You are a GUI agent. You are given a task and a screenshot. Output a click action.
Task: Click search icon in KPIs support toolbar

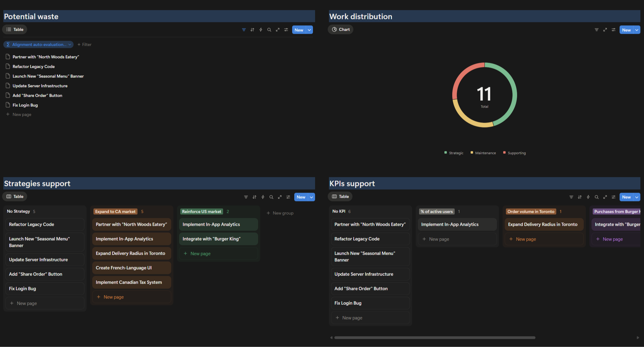596,197
